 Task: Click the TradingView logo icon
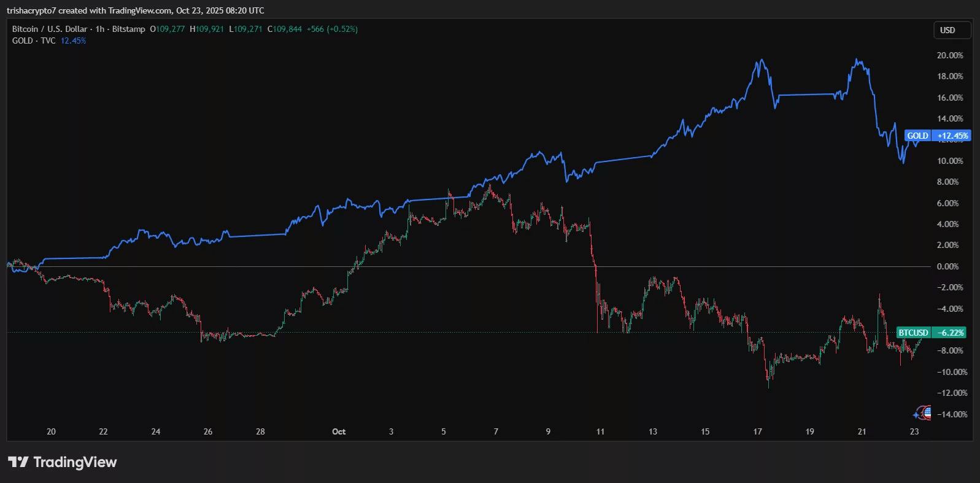(x=18, y=462)
